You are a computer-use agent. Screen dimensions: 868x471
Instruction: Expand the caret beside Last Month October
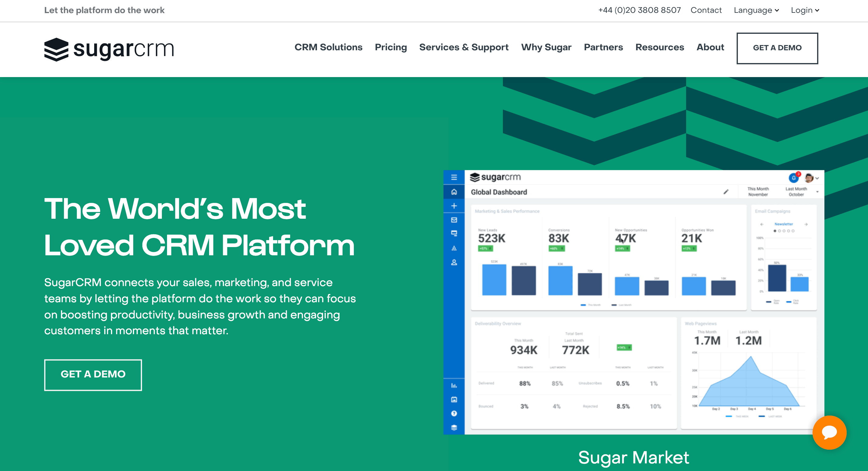tap(817, 192)
